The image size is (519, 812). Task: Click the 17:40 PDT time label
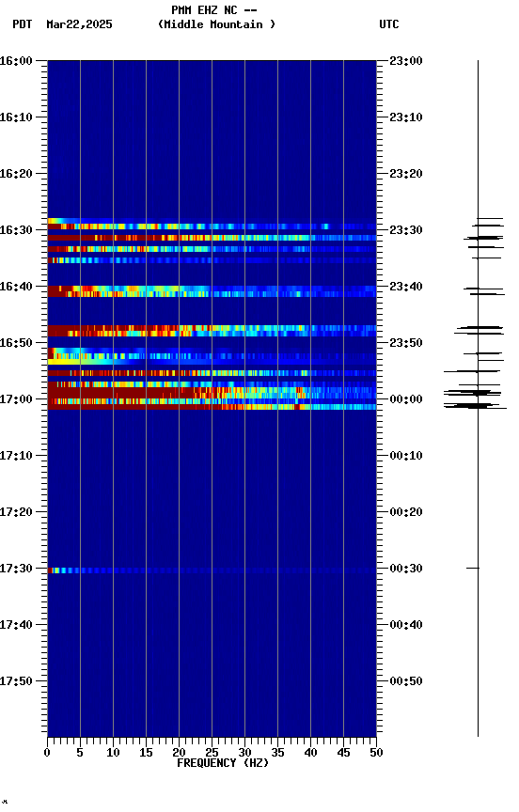(16, 626)
